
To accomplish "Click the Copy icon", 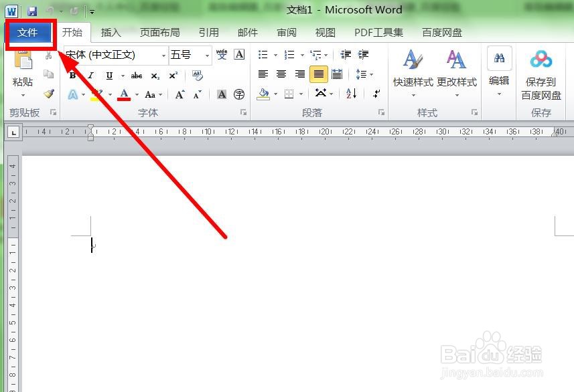I will pyautogui.click(x=49, y=74).
